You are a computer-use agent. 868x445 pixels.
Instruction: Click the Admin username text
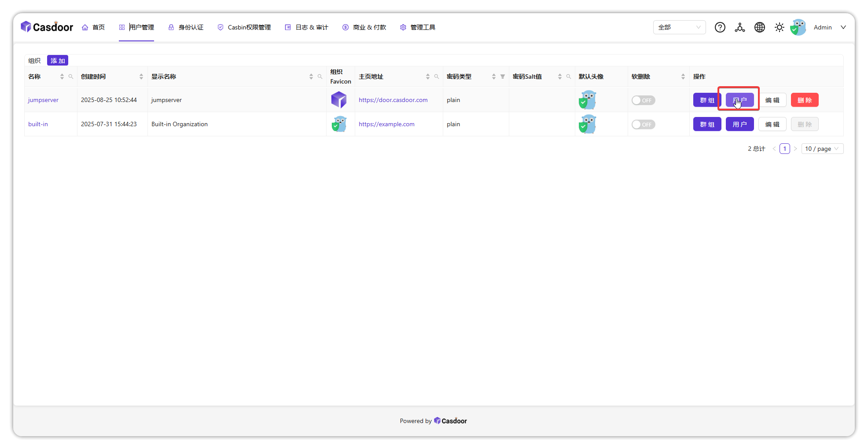click(823, 27)
